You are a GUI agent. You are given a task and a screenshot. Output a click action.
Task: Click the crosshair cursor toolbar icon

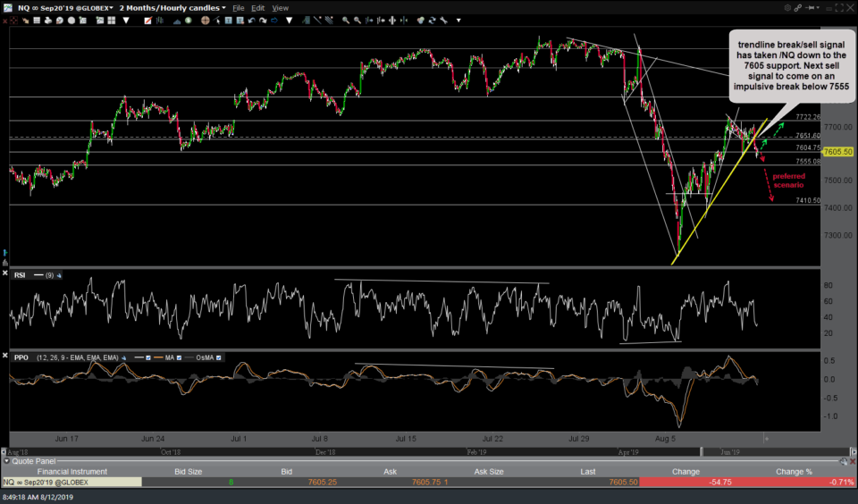(x=13, y=21)
